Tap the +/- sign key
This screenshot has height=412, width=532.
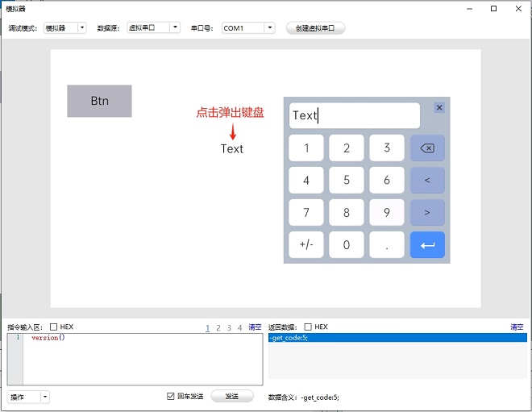pos(306,244)
